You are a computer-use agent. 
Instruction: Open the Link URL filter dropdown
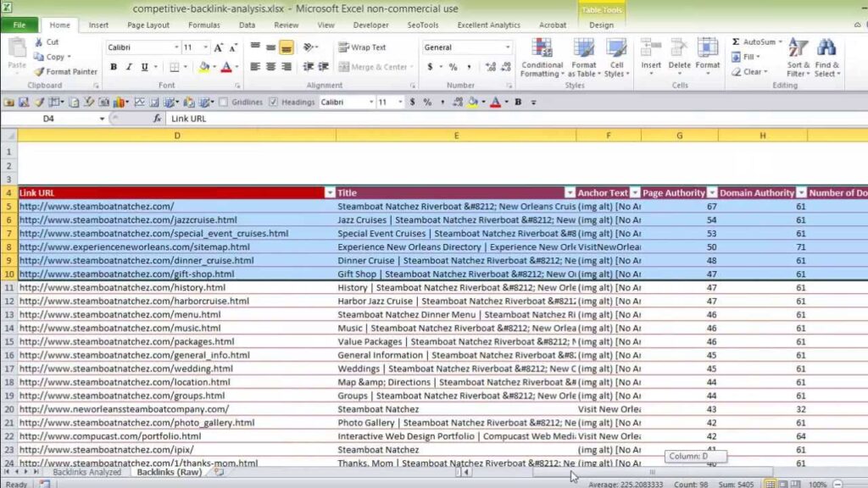(x=330, y=192)
